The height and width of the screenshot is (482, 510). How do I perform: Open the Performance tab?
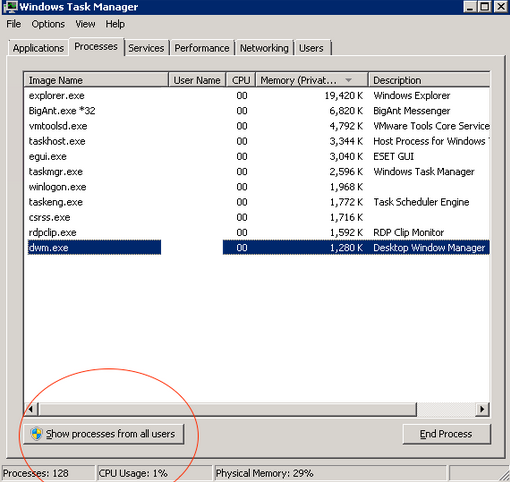point(202,48)
